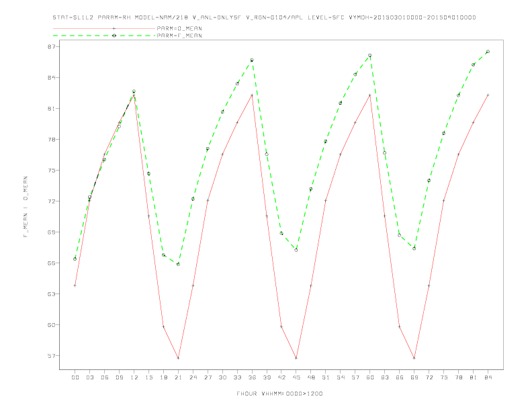The image size is (532, 411).
Task: Click the x-axis tick label 21
Action: tap(178, 377)
